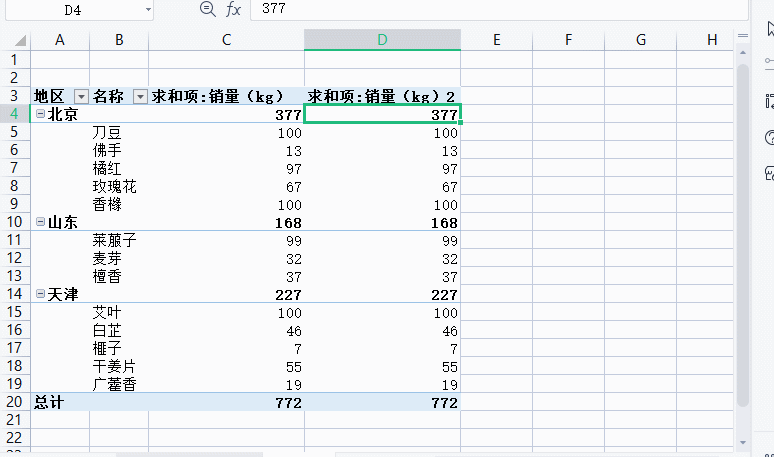
Task: Click the analysis list icon in right sidebar
Action: tap(768, 101)
